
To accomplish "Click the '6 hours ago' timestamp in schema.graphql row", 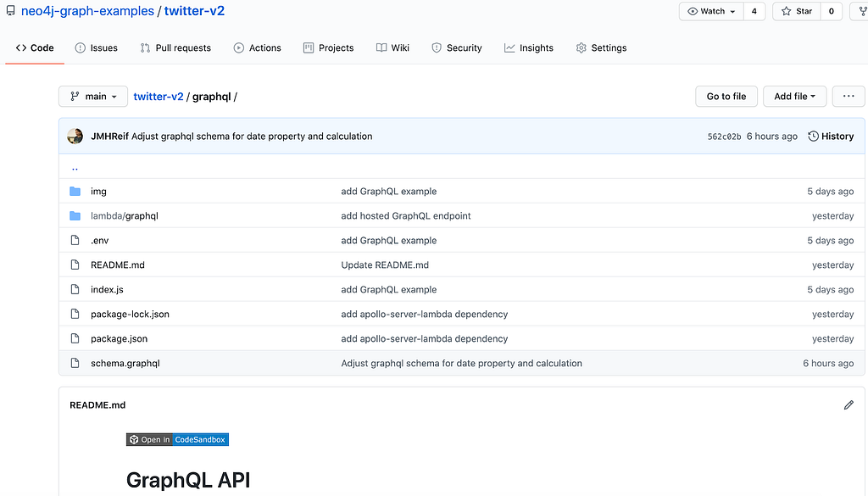I will (x=828, y=363).
